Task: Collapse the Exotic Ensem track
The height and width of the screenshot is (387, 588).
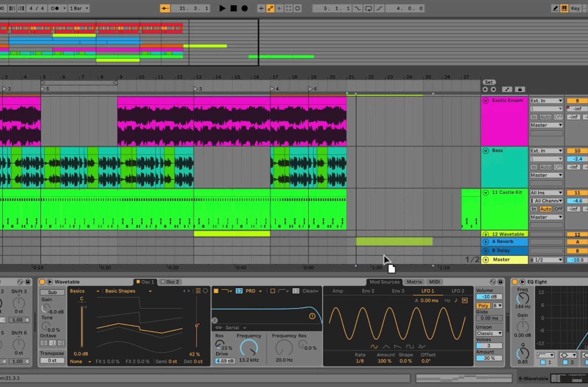Action: [x=486, y=101]
